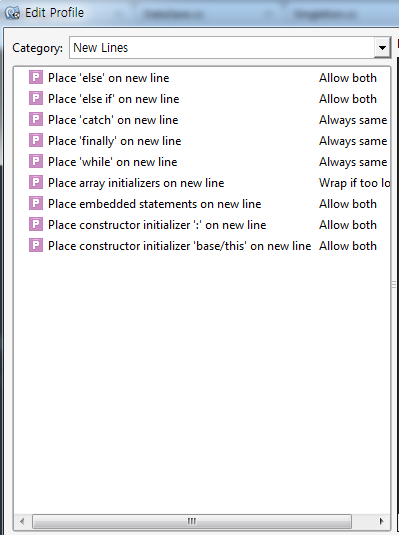This screenshot has width=399, height=535.
Task: Select the Place 'finally' on new line row
Action: (203, 141)
